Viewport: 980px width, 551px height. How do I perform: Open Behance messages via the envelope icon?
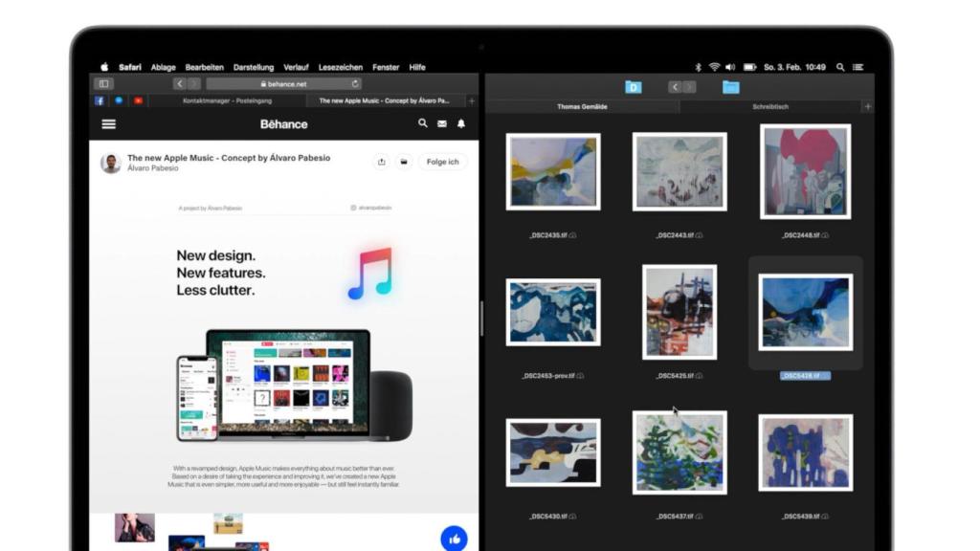(x=442, y=124)
